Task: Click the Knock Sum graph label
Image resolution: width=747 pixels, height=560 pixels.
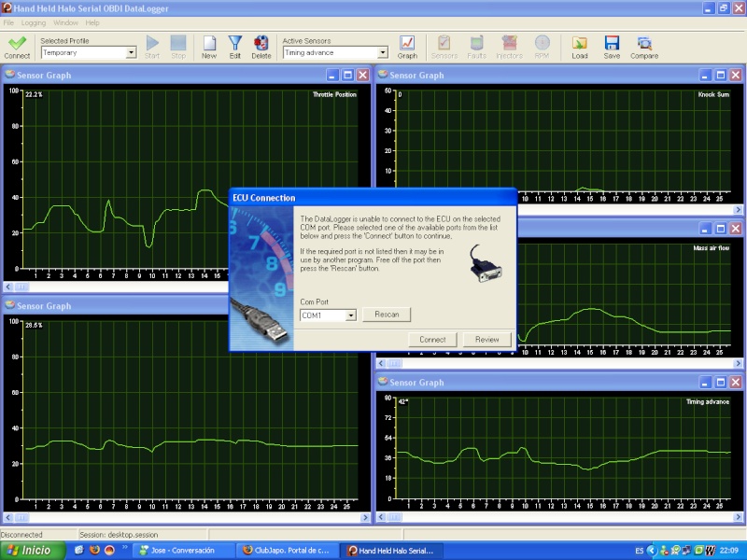Action: coord(713,94)
